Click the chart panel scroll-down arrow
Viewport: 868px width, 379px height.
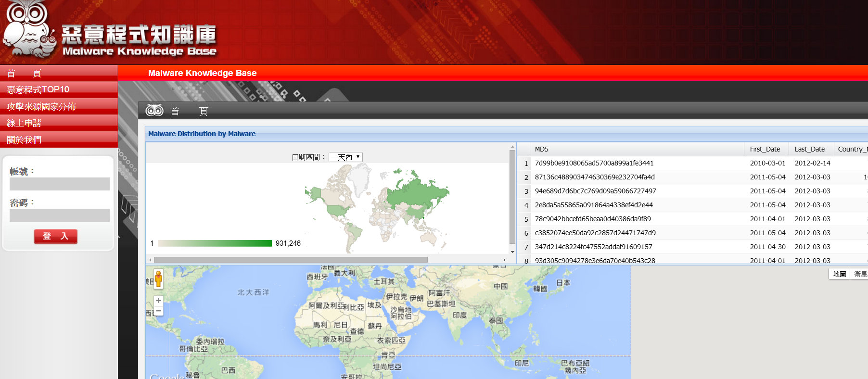coord(512,252)
